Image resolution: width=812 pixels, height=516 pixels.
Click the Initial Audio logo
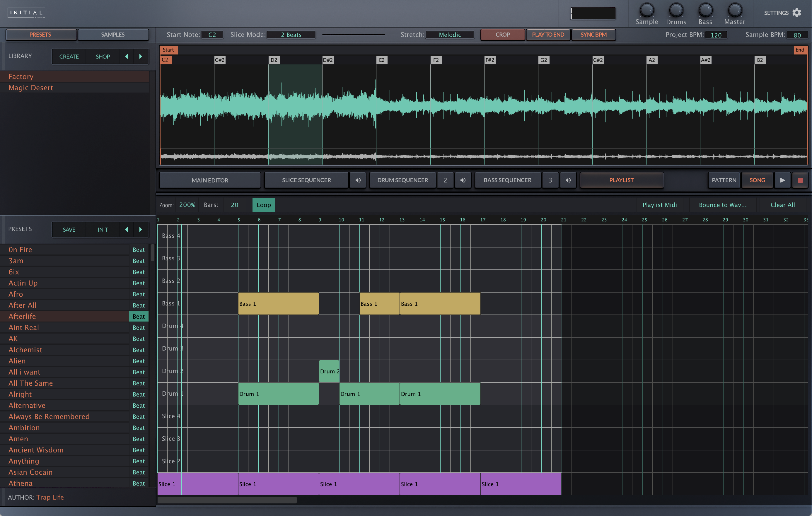coord(26,13)
